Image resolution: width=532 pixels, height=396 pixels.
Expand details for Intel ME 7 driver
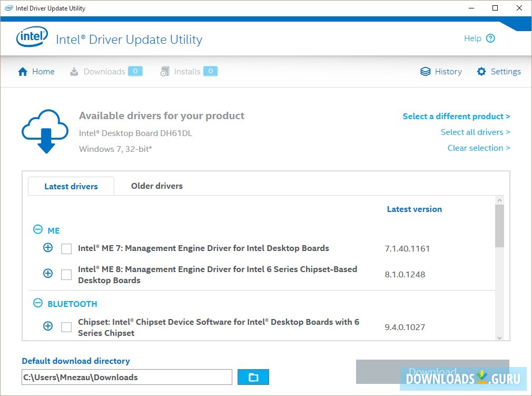coord(48,248)
